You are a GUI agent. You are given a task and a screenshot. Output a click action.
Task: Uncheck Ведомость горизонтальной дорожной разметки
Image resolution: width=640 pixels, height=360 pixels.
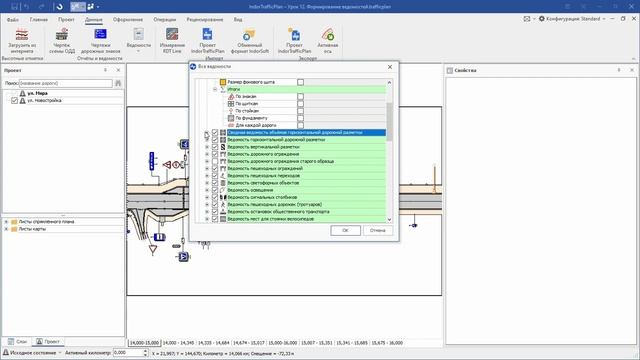click(x=215, y=140)
